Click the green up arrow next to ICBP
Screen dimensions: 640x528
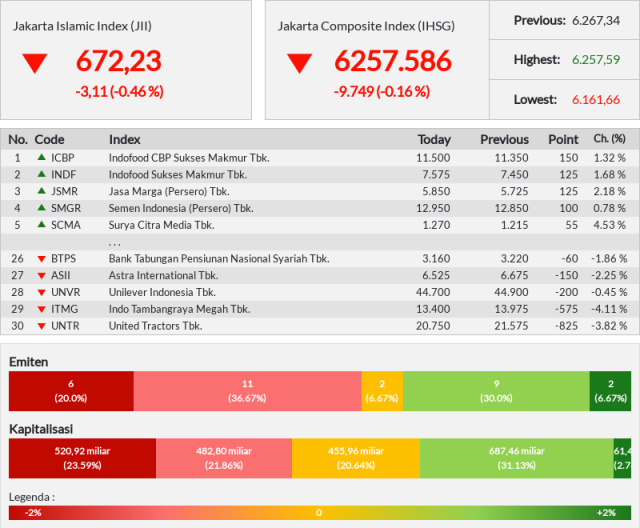(41, 157)
